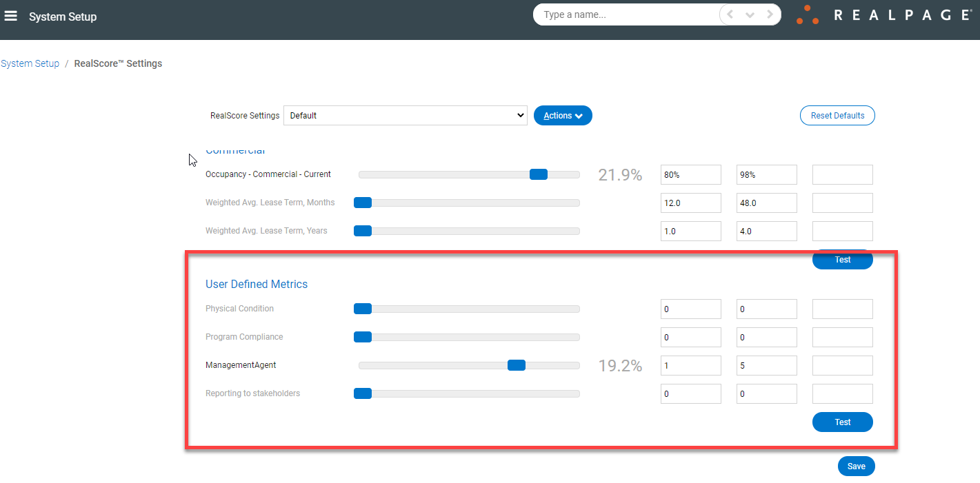Open the navigation hamburger menu
The width and height of the screenshot is (980, 483).
point(10,15)
